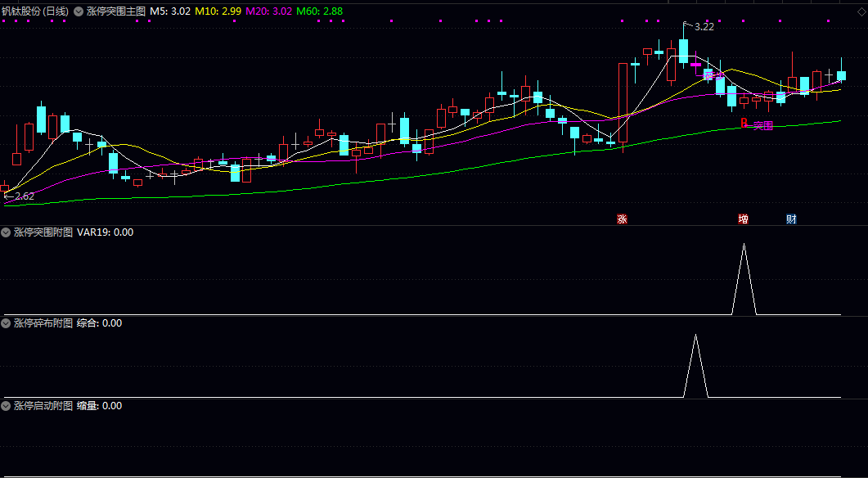Select the green M60: 2.88 average label
Viewport: 868px width, 478px height.
click(x=319, y=11)
